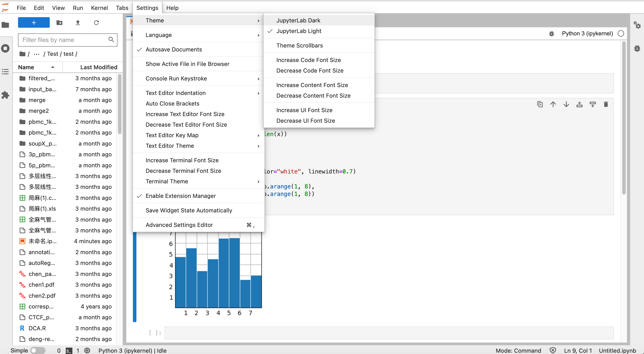
Task: Click the move cell down icon
Action: point(566,105)
